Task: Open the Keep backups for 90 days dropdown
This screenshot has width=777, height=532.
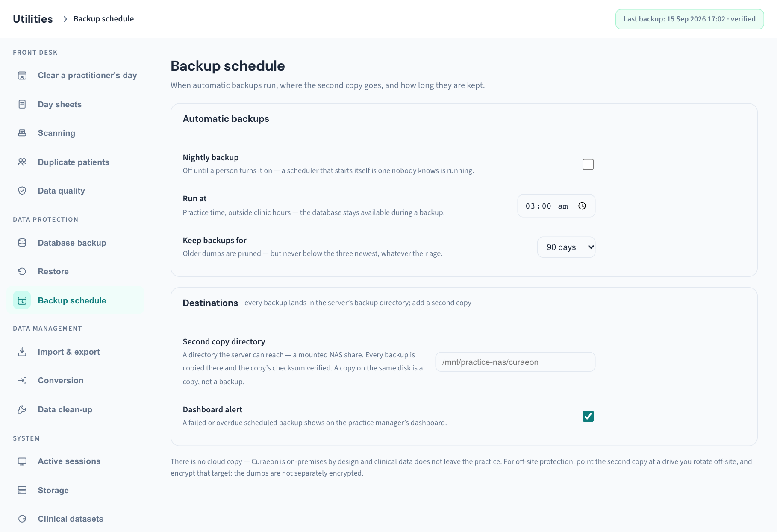Action: pos(566,247)
